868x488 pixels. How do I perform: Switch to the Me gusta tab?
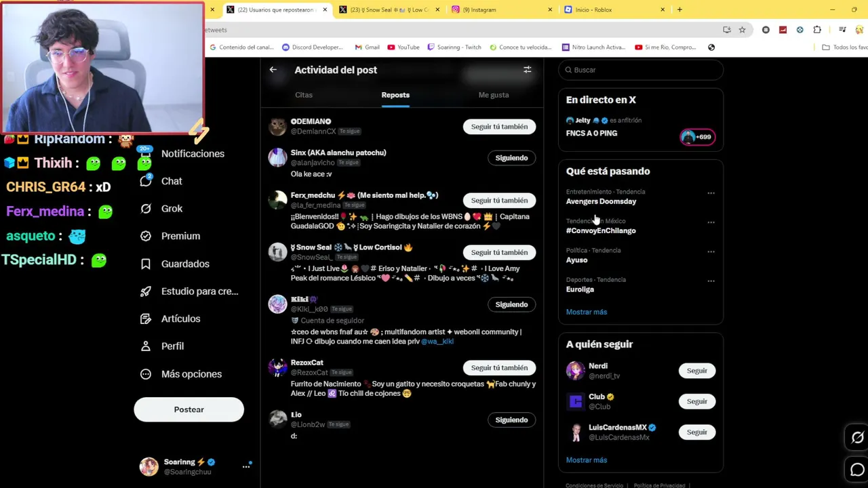[x=494, y=95]
